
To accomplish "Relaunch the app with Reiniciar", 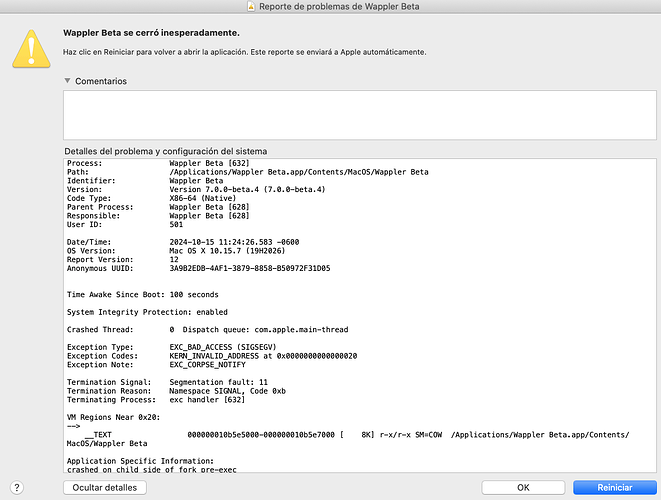I will coord(614,487).
